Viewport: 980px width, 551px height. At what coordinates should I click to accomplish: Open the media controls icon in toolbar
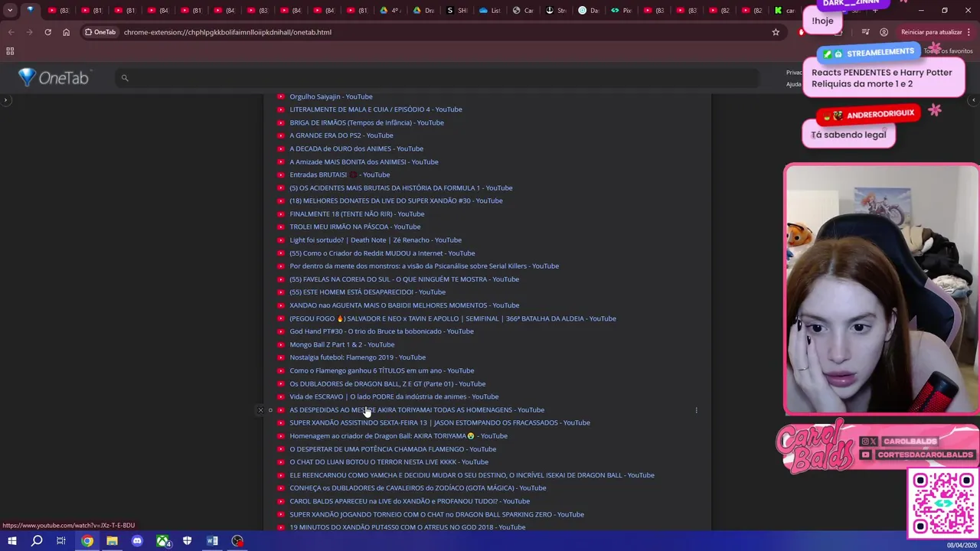tap(865, 32)
